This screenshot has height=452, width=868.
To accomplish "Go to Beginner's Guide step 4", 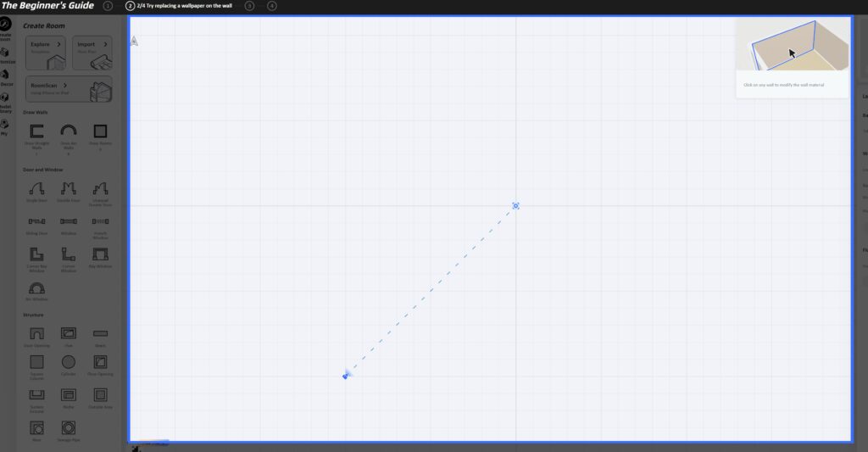I will pos(272,6).
